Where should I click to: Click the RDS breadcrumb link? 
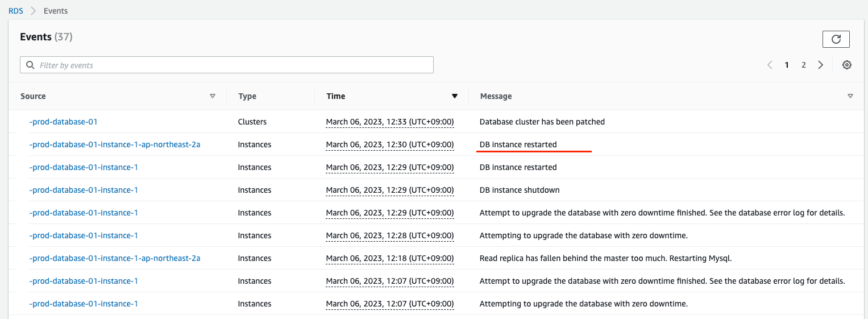pos(16,11)
